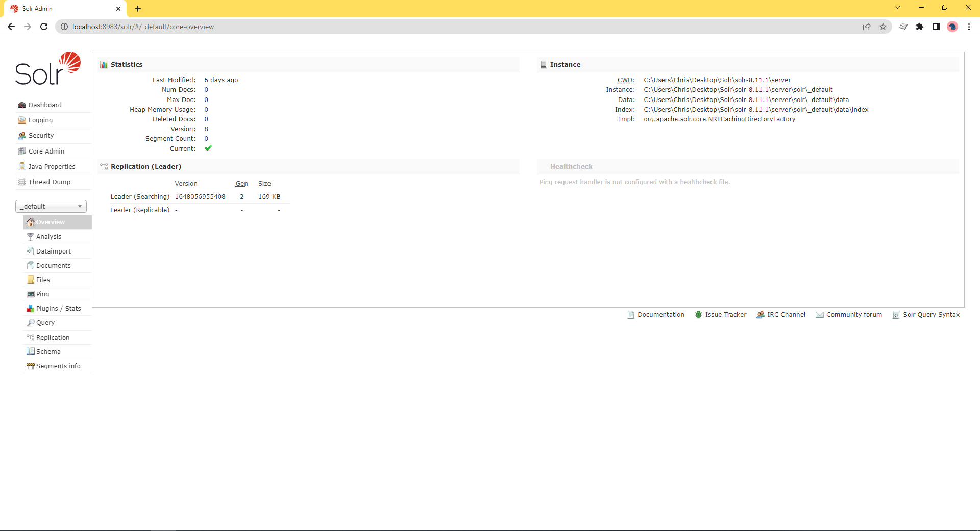Click the Core Admin icon
Viewport: 980px width, 531px height.
[x=22, y=151]
